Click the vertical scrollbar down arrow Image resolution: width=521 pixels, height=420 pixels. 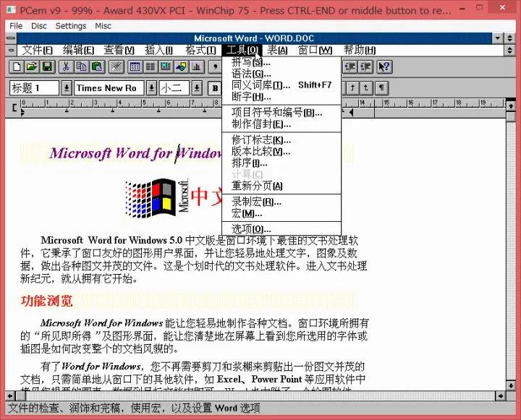[511, 385]
